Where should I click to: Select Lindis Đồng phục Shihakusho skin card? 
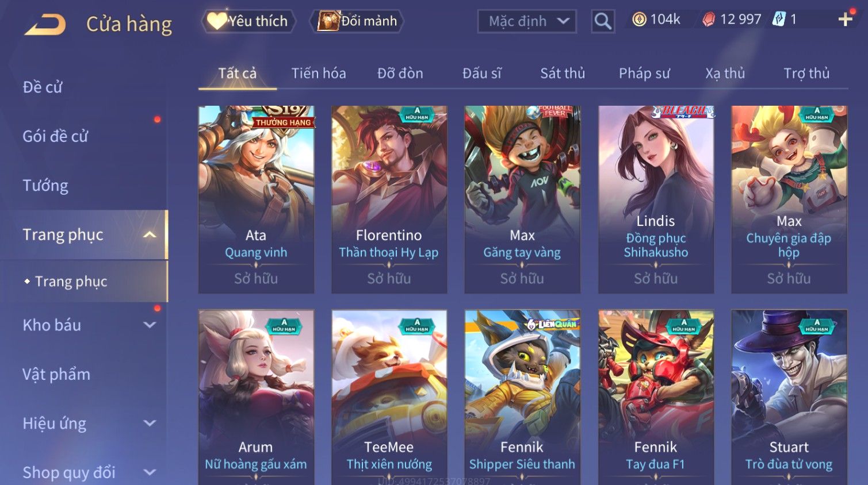pos(656,199)
